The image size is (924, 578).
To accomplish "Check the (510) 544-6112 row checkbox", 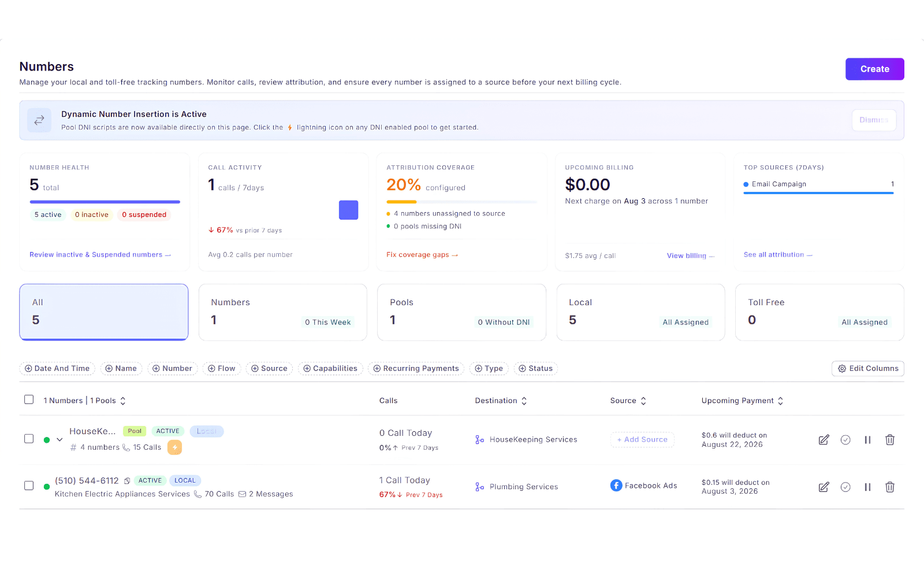I will pos(29,486).
